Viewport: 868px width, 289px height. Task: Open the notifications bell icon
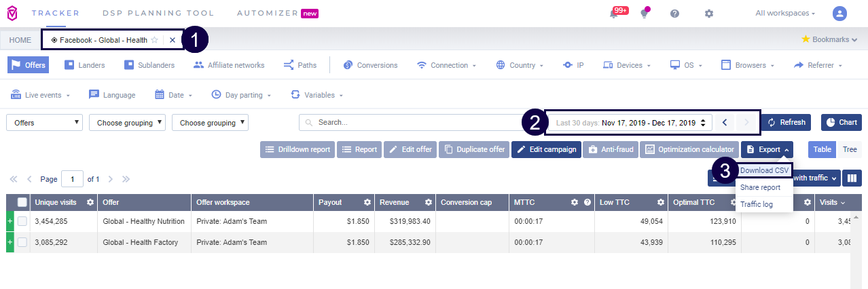614,14
